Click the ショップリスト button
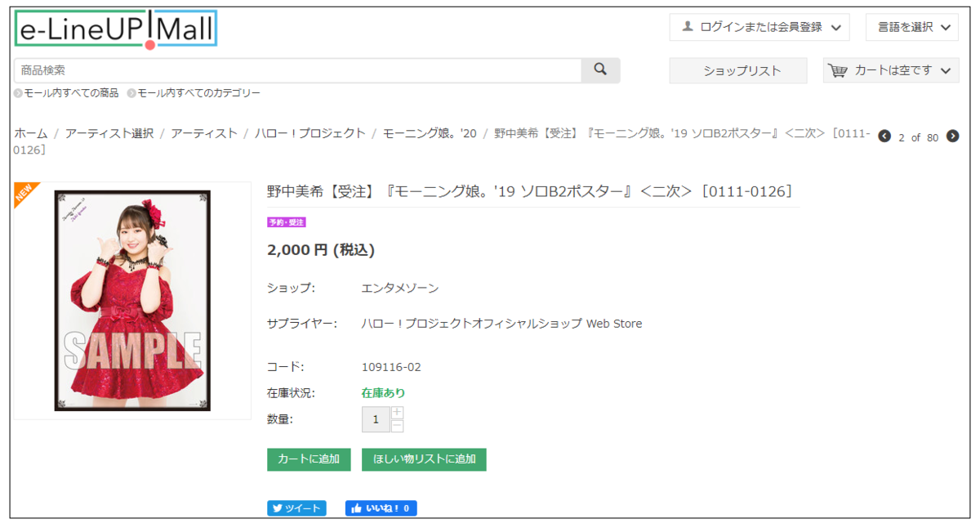 738,70
